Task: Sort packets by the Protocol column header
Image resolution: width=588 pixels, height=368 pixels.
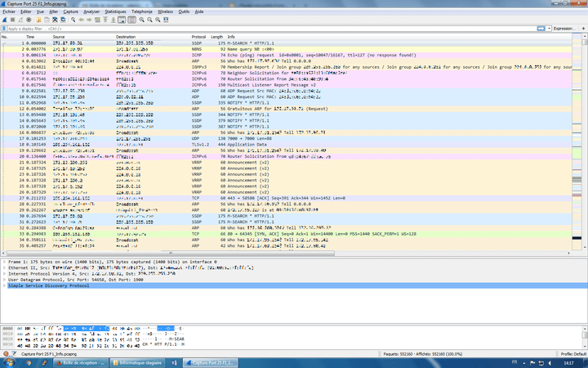Action: (199, 37)
